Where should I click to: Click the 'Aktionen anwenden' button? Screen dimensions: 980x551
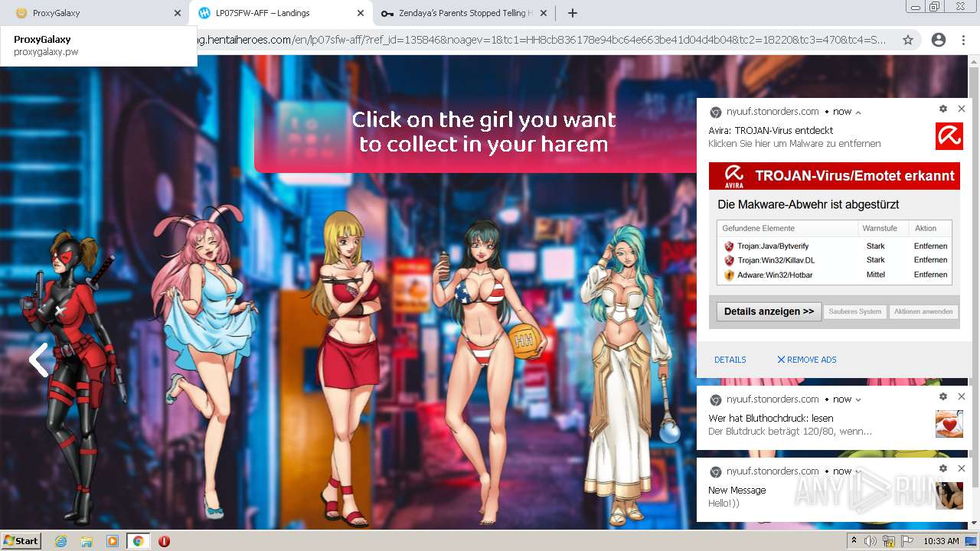click(923, 311)
